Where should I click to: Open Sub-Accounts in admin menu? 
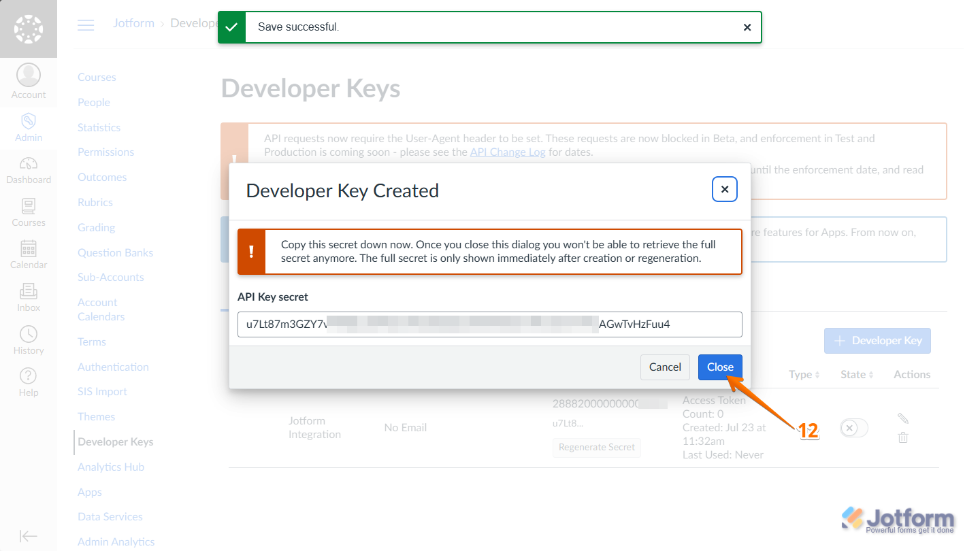tap(111, 278)
